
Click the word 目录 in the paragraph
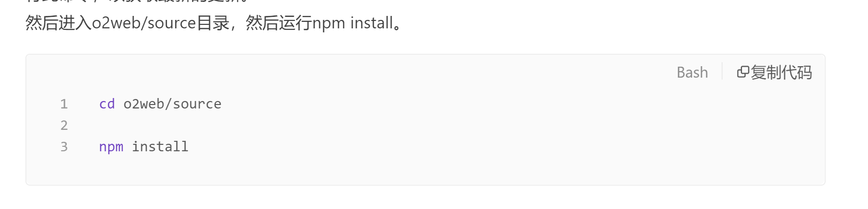pyautogui.click(x=213, y=23)
